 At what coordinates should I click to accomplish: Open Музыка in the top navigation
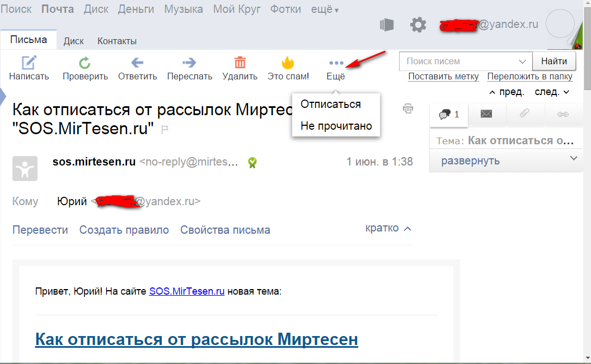[184, 9]
